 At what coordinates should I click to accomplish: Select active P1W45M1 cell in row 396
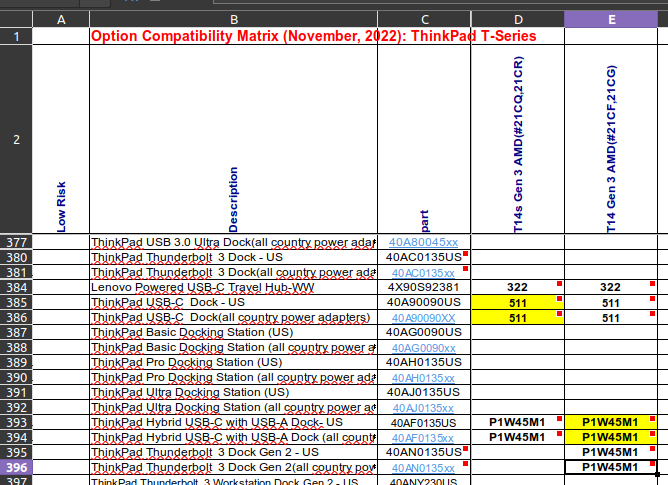(611, 468)
